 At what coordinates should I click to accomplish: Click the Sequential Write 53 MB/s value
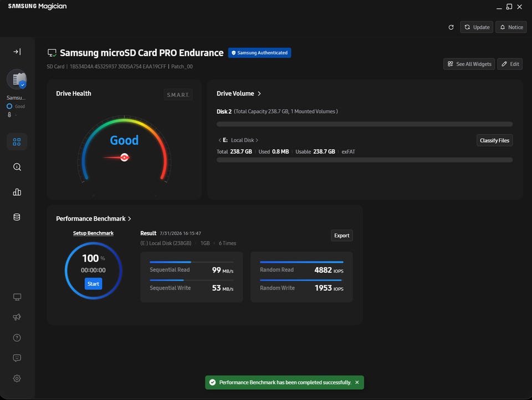[223, 288]
